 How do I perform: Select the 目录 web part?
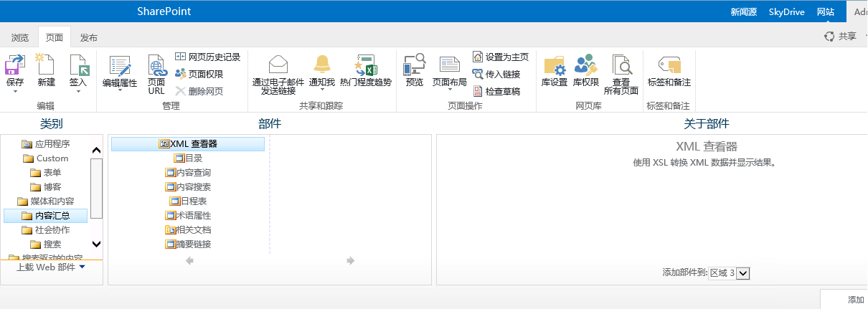click(188, 158)
